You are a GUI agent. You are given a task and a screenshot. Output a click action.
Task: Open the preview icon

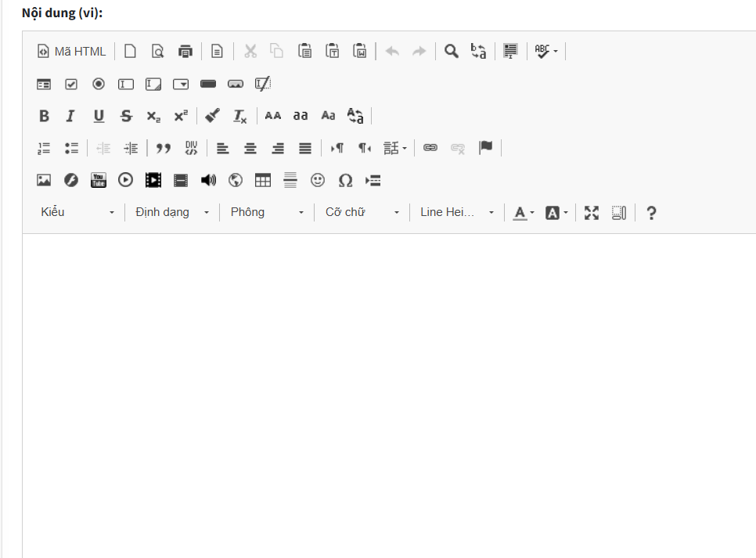[157, 51]
